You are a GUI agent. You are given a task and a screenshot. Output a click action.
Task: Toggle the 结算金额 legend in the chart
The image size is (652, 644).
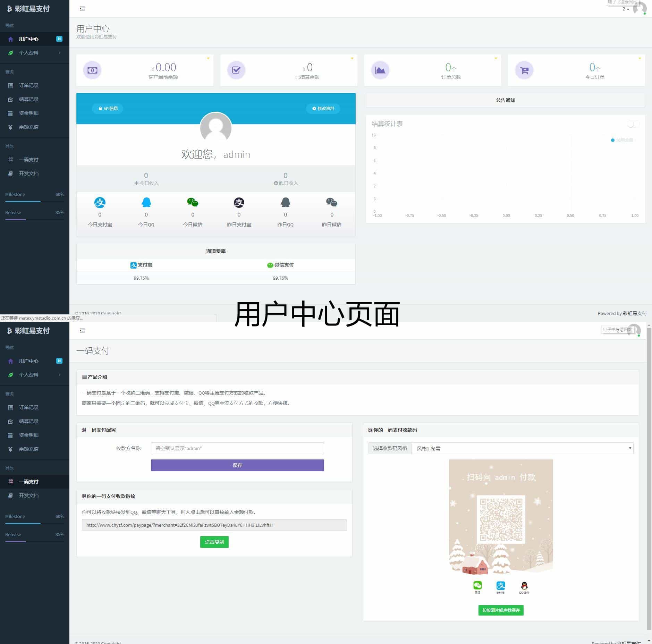tap(622, 140)
